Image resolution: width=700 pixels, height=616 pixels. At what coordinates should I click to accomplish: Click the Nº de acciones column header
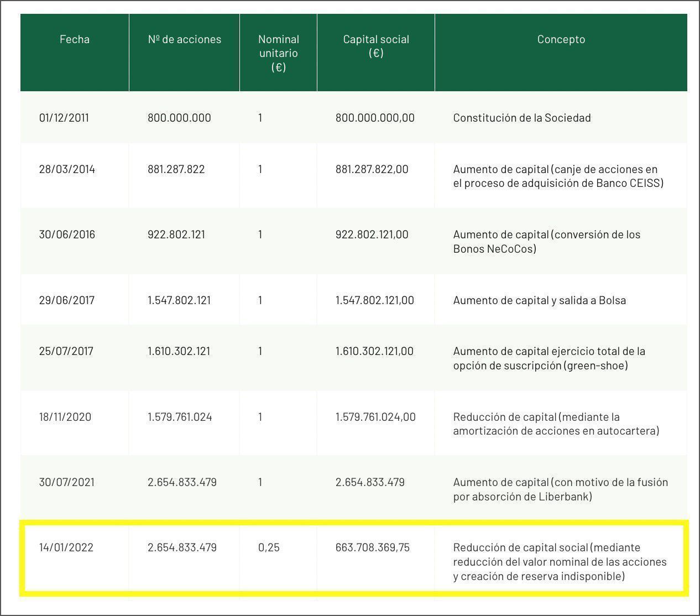[x=184, y=39]
